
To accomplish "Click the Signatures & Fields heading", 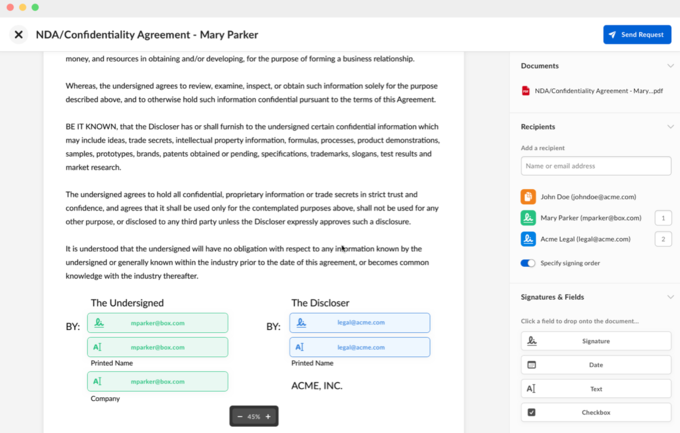I will tap(552, 297).
